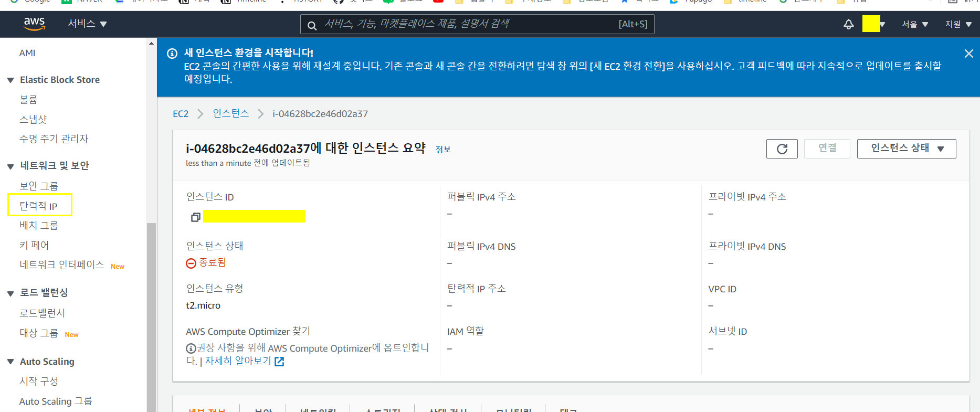
Task: Click the Compute Optimizer info icon
Action: point(191,348)
